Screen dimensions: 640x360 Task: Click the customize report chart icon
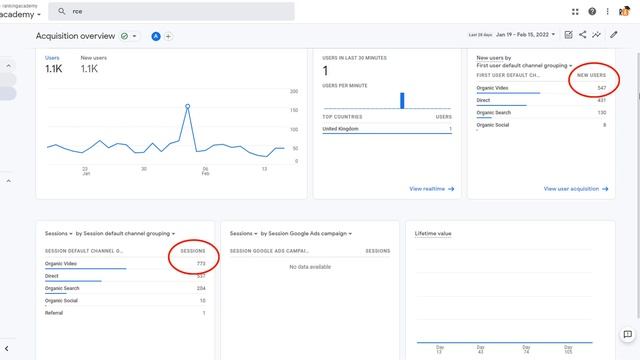568,35
